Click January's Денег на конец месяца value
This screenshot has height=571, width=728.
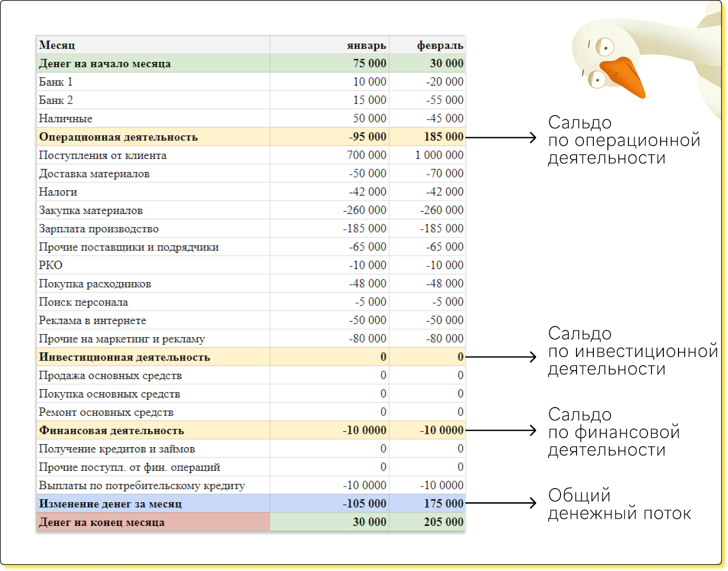(369, 522)
